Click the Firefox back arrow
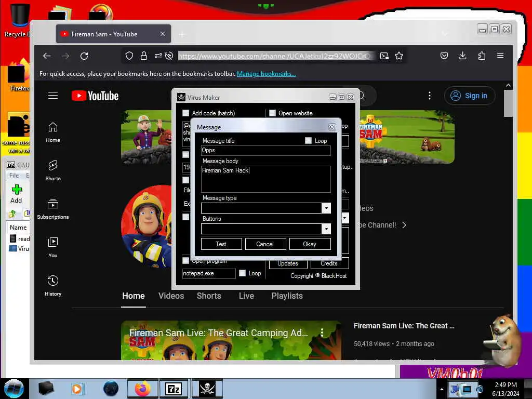The height and width of the screenshot is (399, 532). click(x=47, y=56)
